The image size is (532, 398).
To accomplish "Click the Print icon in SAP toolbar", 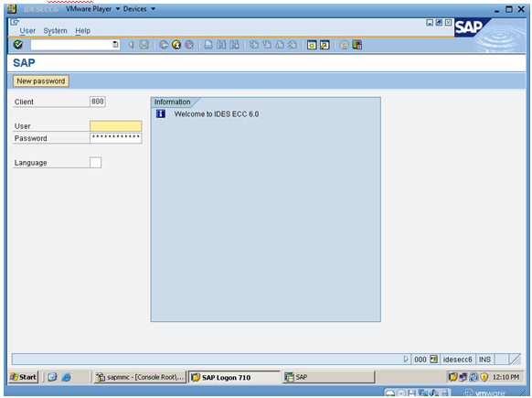I will click(x=208, y=45).
